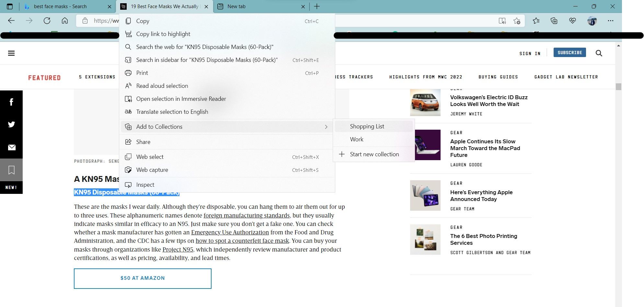Add selection to Work collection
Image resolution: width=644 pixels, height=307 pixels.
click(x=374, y=139)
